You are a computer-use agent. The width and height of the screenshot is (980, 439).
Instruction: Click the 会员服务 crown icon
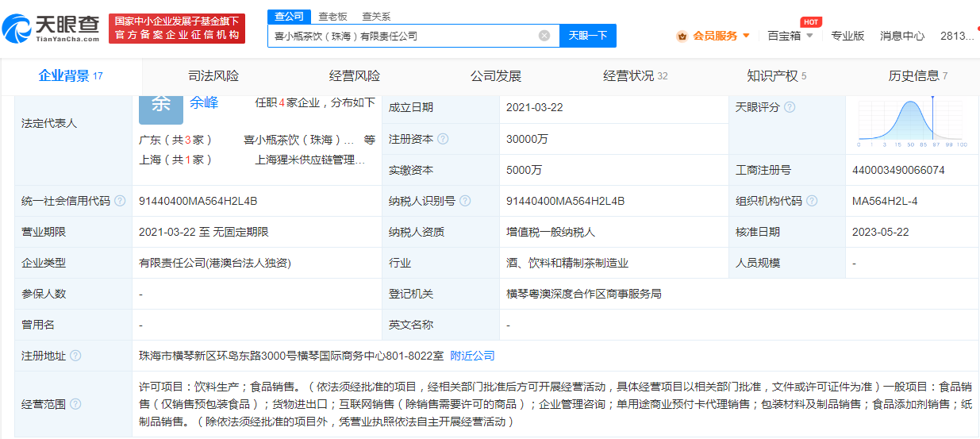click(682, 36)
